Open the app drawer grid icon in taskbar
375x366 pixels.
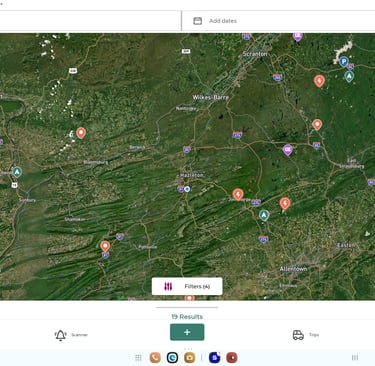[138, 358]
